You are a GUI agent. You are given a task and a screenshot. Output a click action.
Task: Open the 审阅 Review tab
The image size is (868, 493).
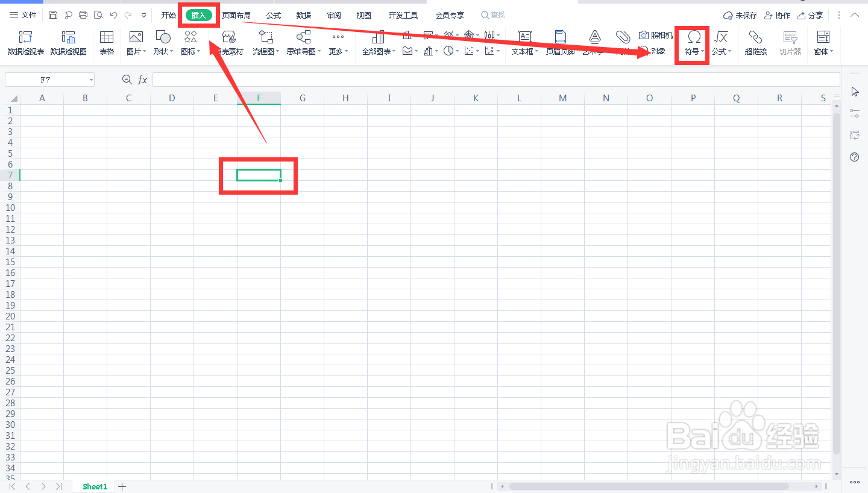334,15
